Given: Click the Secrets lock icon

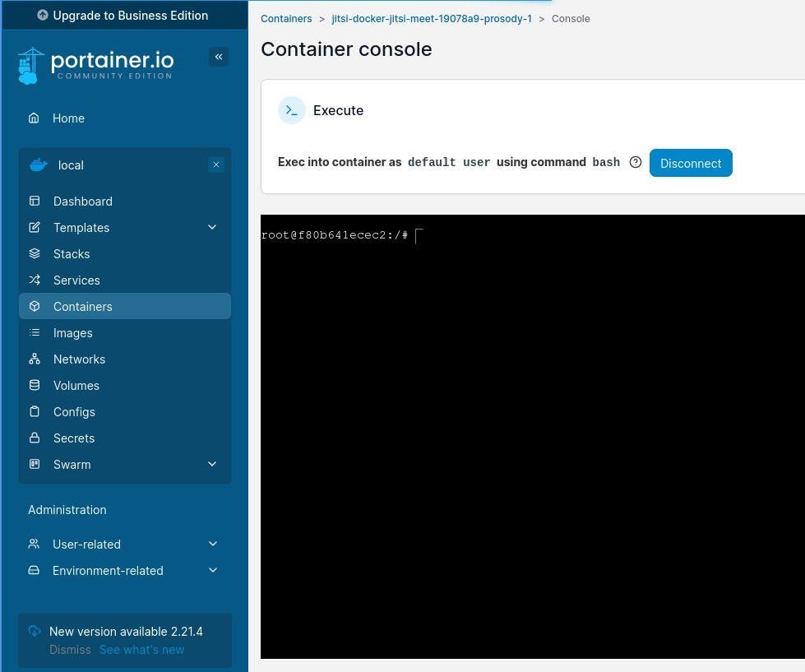Looking at the screenshot, I should click(x=35, y=438).
